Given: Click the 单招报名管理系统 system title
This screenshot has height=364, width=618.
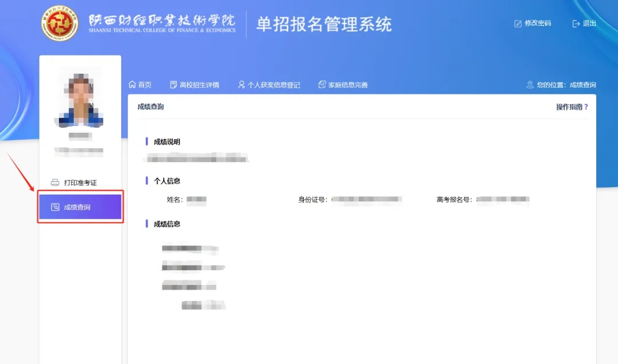Looking at the screenshot, I should click(324, 24).
